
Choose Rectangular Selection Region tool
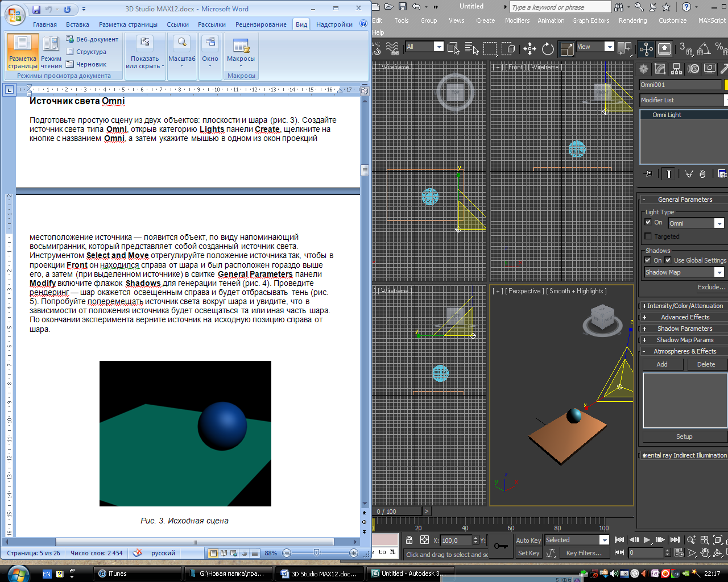[x=490, y=48]
